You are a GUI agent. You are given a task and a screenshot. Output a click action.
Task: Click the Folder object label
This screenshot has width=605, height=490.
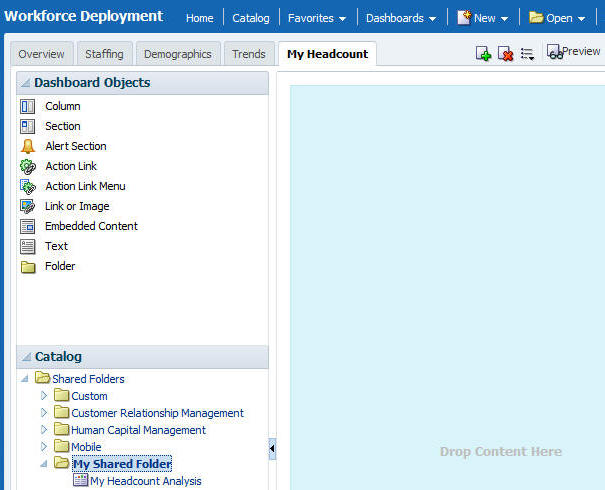(x=60, y=266)
